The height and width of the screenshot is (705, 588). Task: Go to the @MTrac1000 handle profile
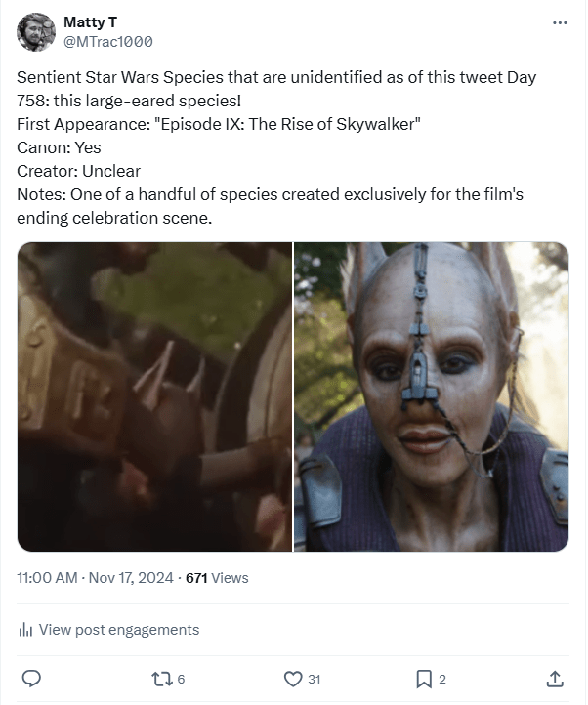[107, 42]
